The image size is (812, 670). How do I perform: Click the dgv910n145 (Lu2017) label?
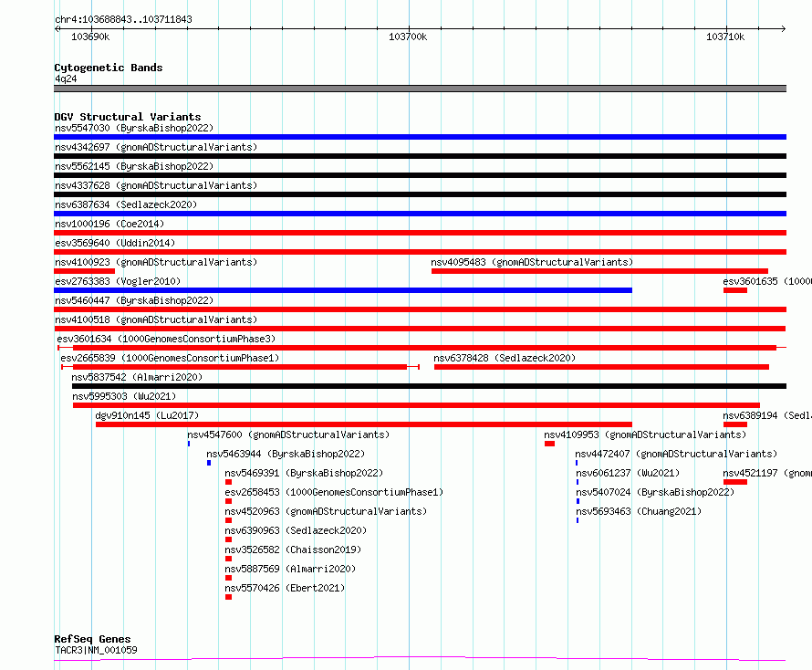147,415
